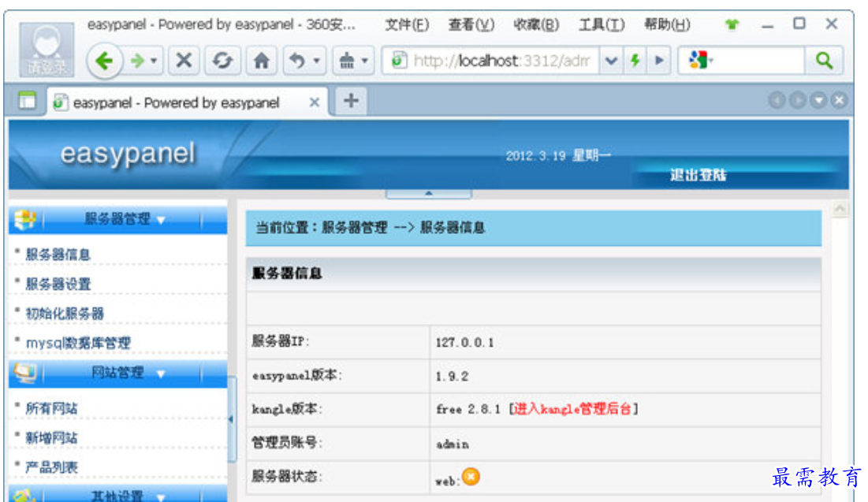
Task: Click the browser search input field
Action: [758, 61]
